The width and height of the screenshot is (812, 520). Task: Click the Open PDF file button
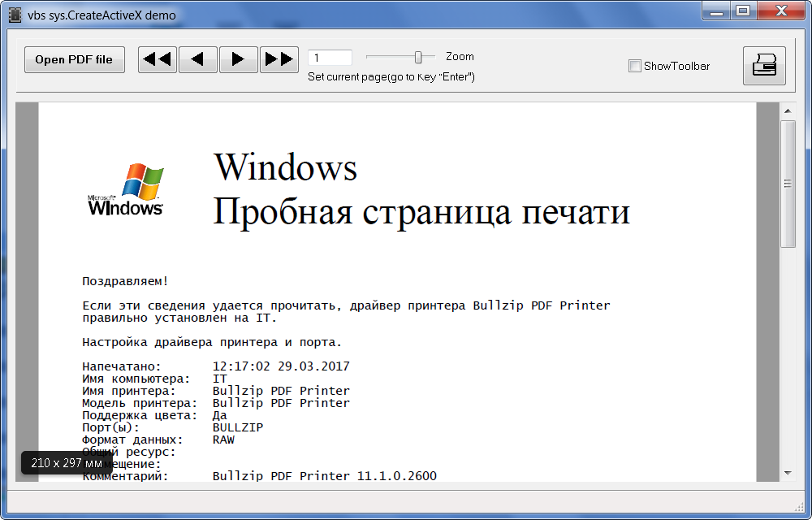[x=75, y=59]
